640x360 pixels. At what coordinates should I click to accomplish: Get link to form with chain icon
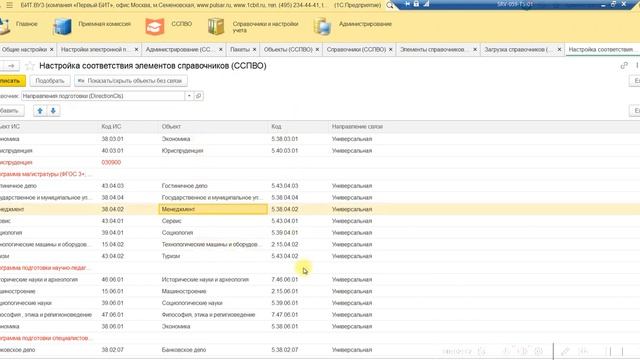coord(624,65)
